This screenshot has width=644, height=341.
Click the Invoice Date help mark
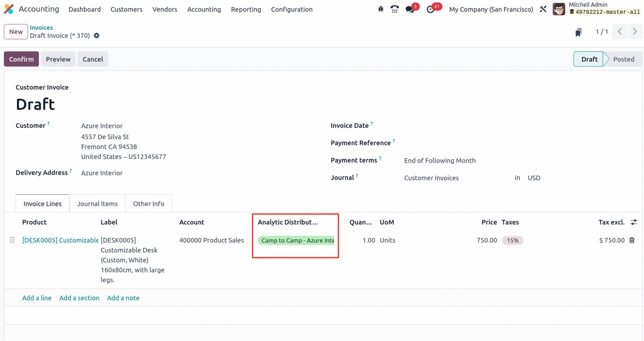pos(372,124)
